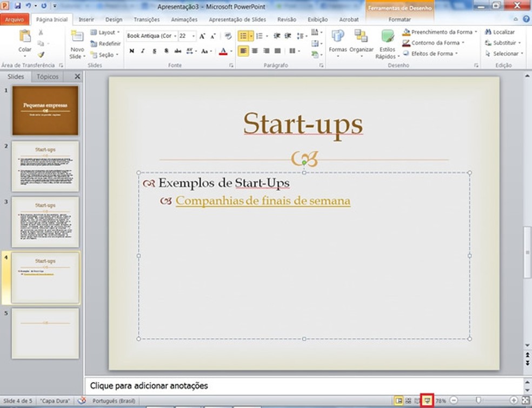532x408 pixels.
Task: Click the zoom slider handle
Action: point(478,400)
